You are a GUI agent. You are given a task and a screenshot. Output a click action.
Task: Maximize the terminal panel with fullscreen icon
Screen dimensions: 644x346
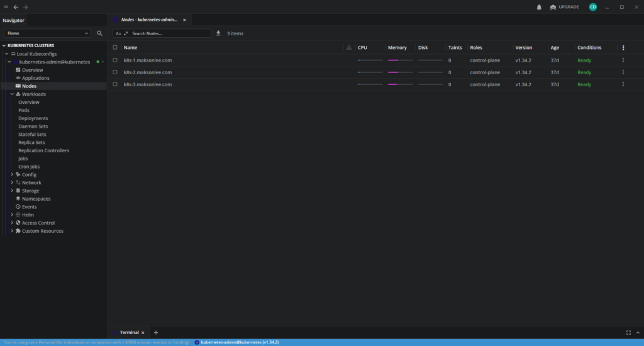tap(628, 332)
